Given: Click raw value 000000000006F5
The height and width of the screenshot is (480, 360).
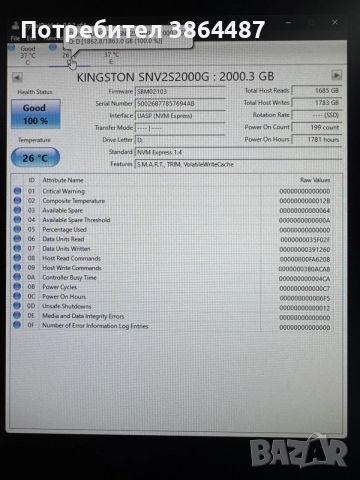Looking at the screenshot, I should (305, 298).
